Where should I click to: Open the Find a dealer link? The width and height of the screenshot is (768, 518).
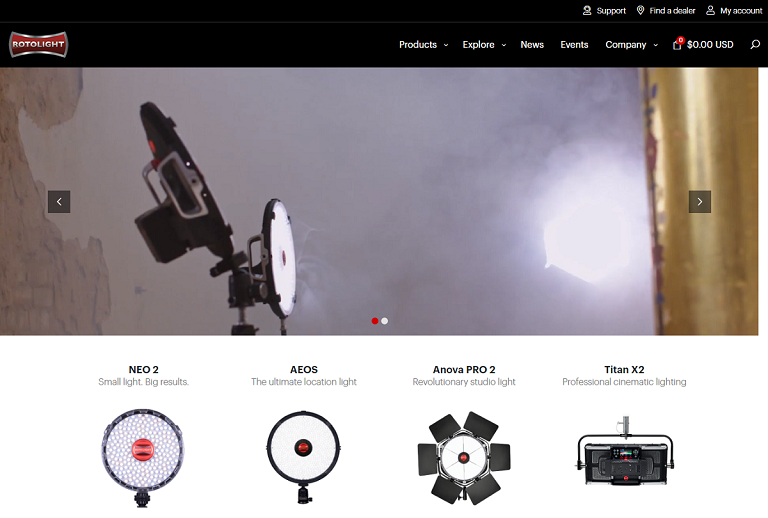coord(672,11)
